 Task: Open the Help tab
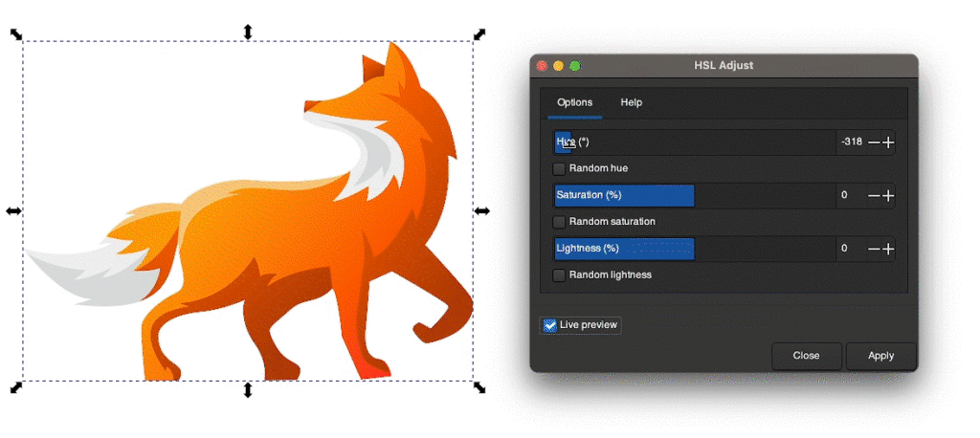tap(632, 102)
